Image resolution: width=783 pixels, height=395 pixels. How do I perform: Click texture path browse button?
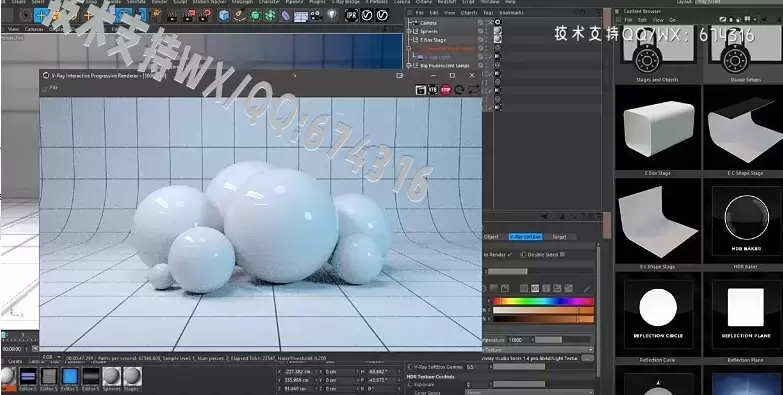click(588, 358)
